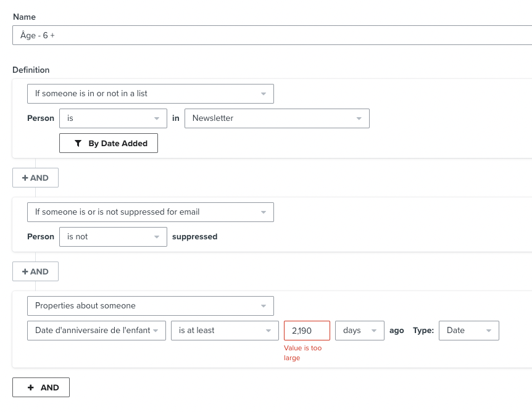Screen dimensions: 532x412
Task: Click the caret arrow of the days dropdown
Action: pyautogui.click(x=374, y=331)
